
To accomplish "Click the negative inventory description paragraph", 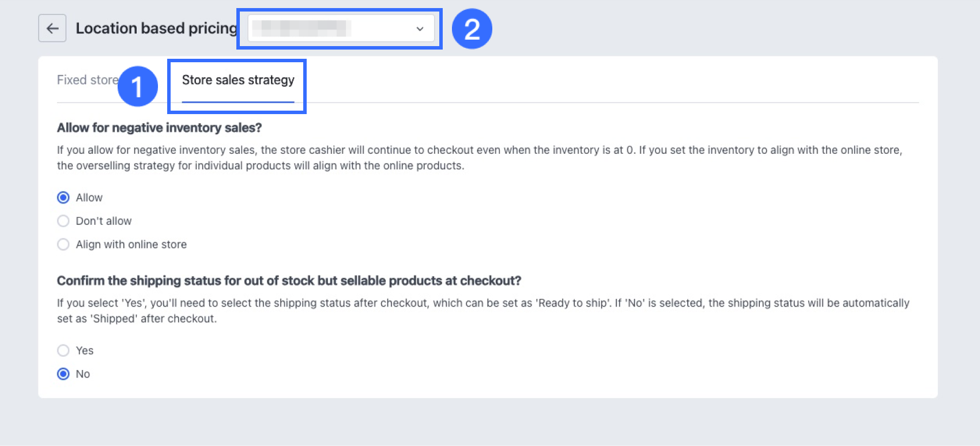I will click(479, 158).
